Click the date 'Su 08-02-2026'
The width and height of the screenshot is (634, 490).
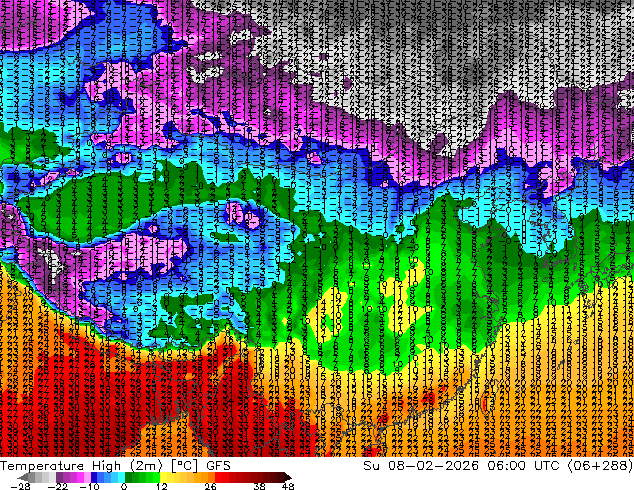420,466
